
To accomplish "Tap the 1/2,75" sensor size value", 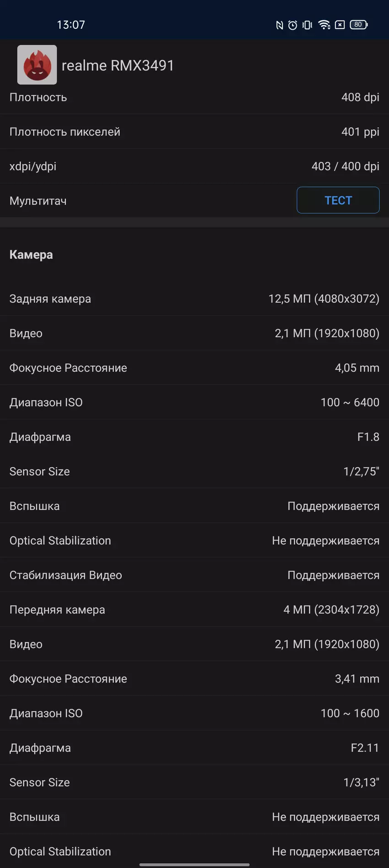I will (x=361, y=472).
